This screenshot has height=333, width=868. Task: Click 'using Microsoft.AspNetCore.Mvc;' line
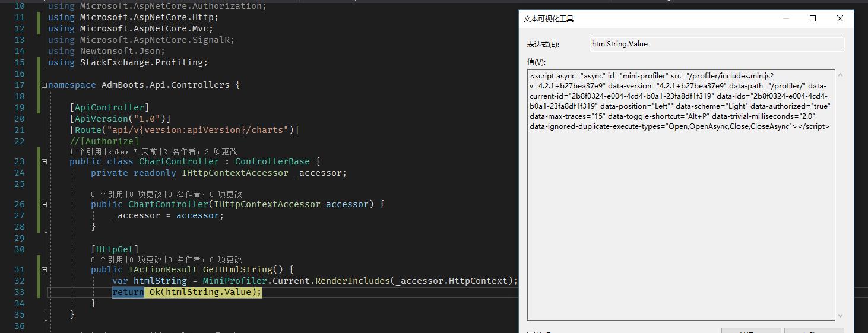[x=131, y=28]
